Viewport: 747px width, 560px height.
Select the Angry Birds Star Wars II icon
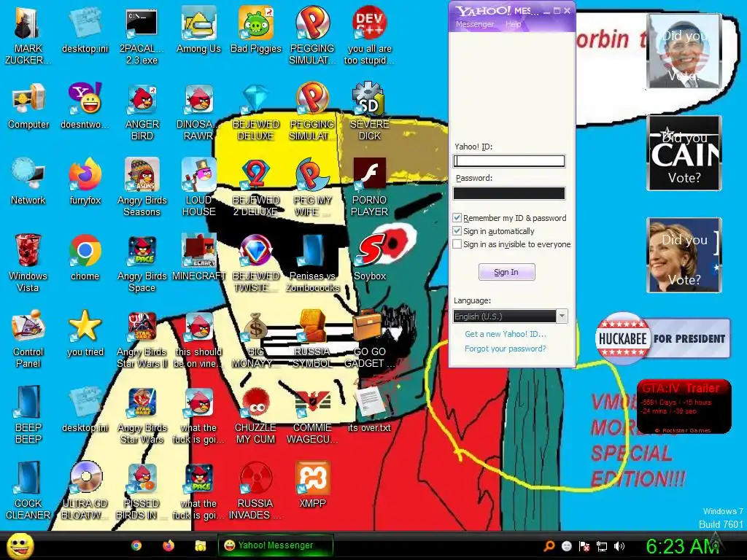[142, 338]
